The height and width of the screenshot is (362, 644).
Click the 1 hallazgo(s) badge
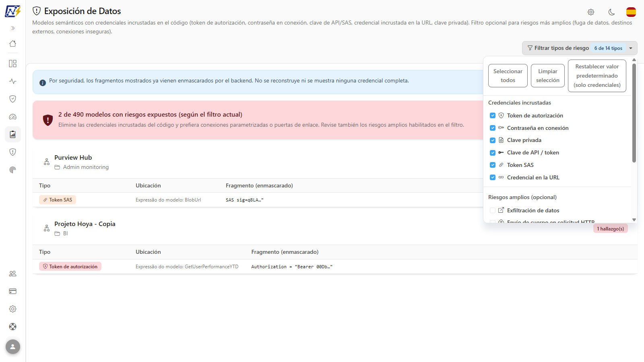tap(611, 229)
